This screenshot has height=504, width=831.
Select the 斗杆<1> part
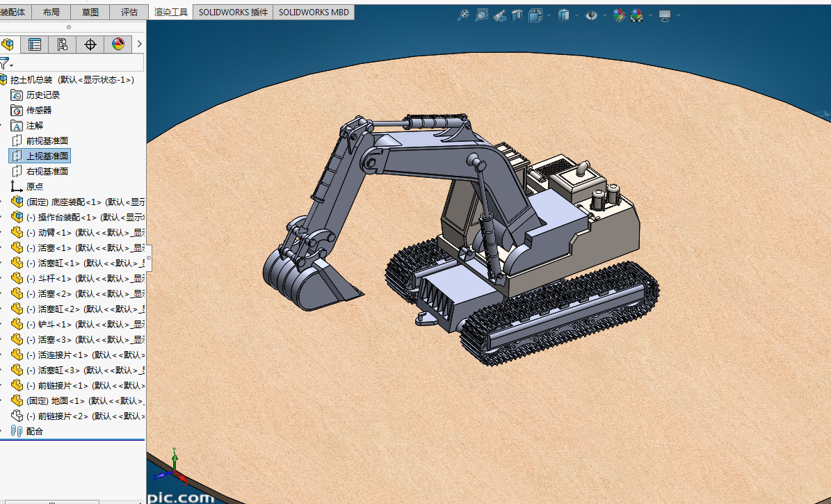click(x=77, y=278)
